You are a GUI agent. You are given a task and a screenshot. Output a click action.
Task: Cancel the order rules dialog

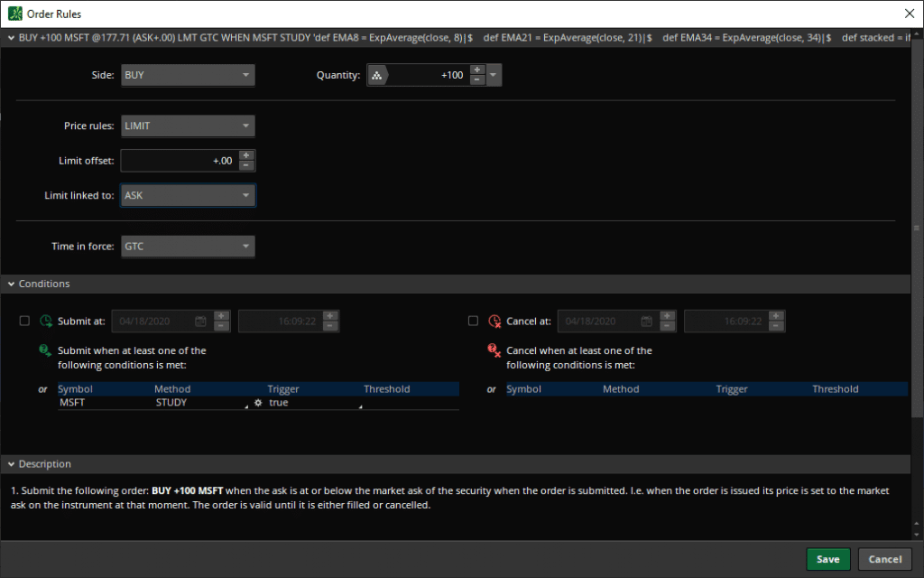884,559
